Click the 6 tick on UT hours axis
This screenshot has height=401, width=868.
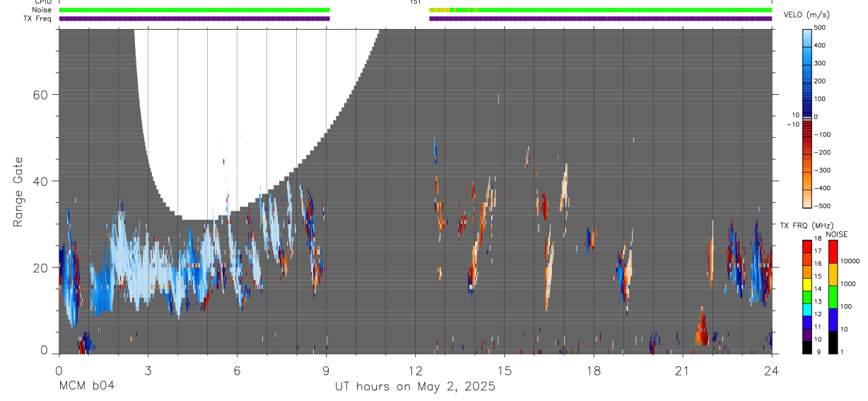point(237,370)
